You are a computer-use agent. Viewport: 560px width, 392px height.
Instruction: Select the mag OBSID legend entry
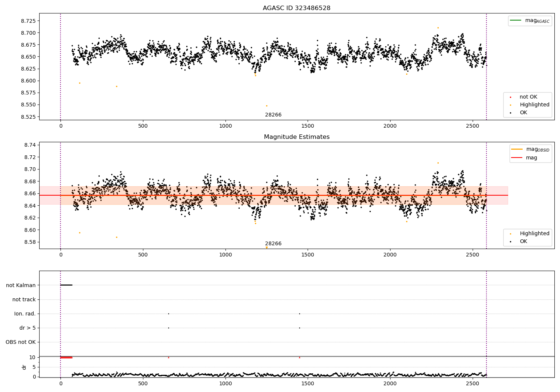coord(531,149)
